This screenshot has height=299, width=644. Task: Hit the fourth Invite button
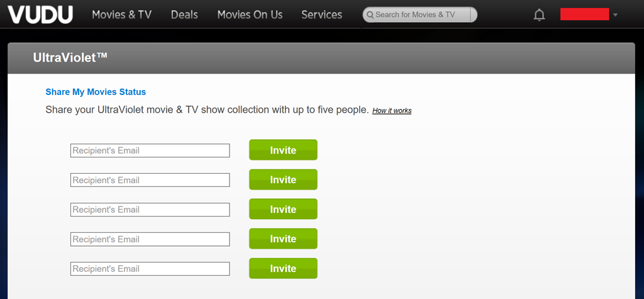283,239
